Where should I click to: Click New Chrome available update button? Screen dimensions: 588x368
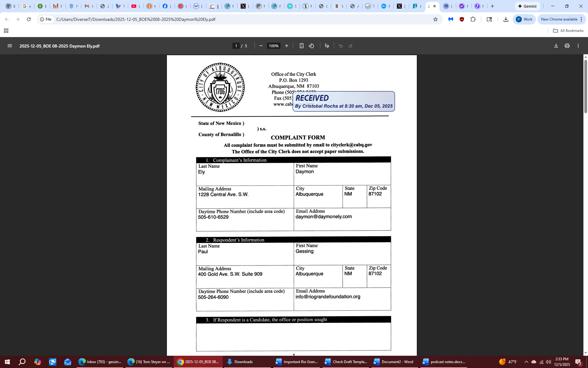point(559,19)
